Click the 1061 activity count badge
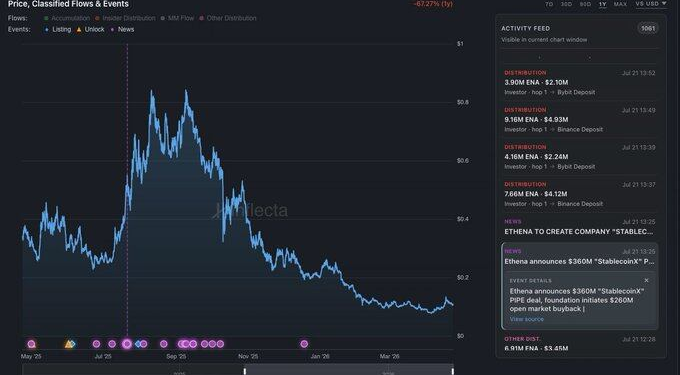 (648, 29)
